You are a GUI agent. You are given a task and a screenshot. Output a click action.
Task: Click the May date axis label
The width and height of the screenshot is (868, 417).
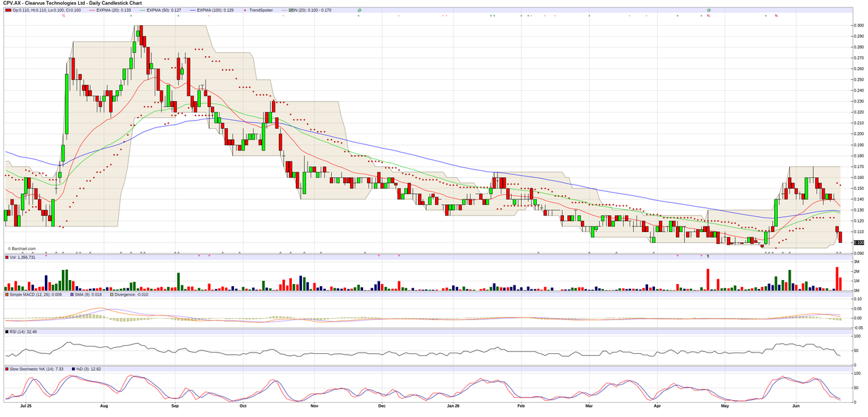point(725,407)
